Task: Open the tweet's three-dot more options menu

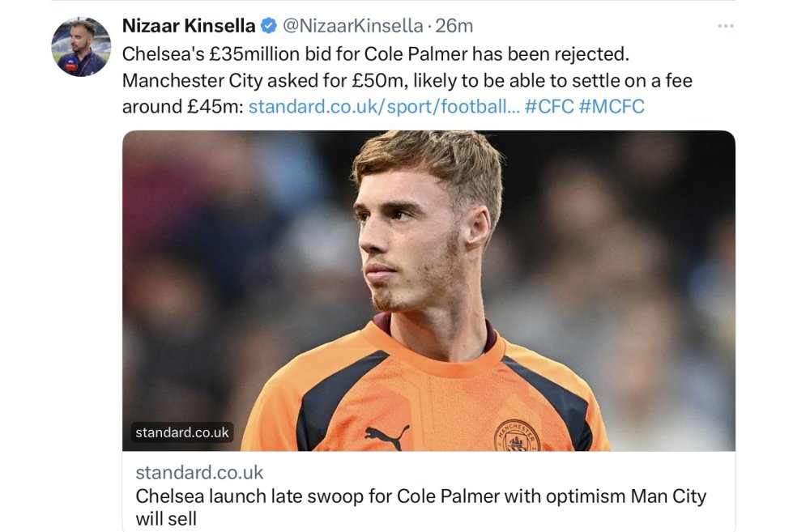Action: point(726,26)
